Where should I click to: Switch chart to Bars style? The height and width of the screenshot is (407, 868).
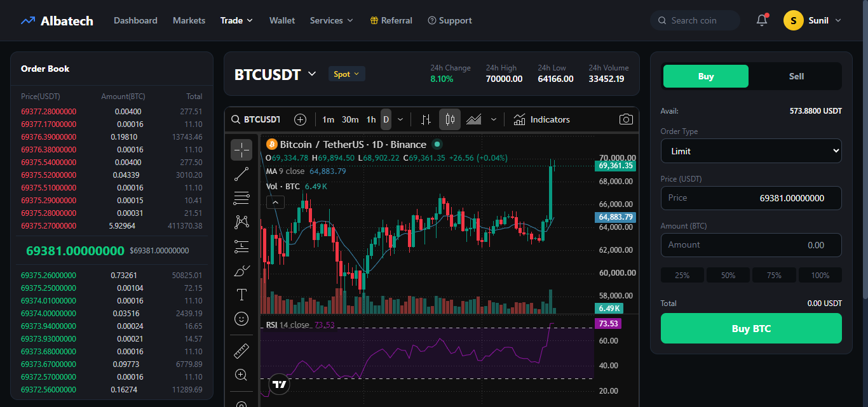(x=426, y=119)
